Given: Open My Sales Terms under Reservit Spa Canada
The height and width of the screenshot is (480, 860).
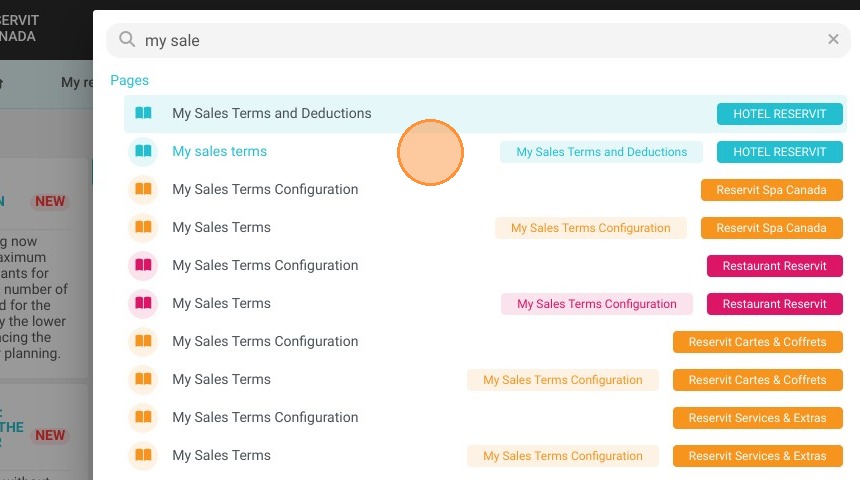Looking at the screenshot, I should (x=221, y=227).
